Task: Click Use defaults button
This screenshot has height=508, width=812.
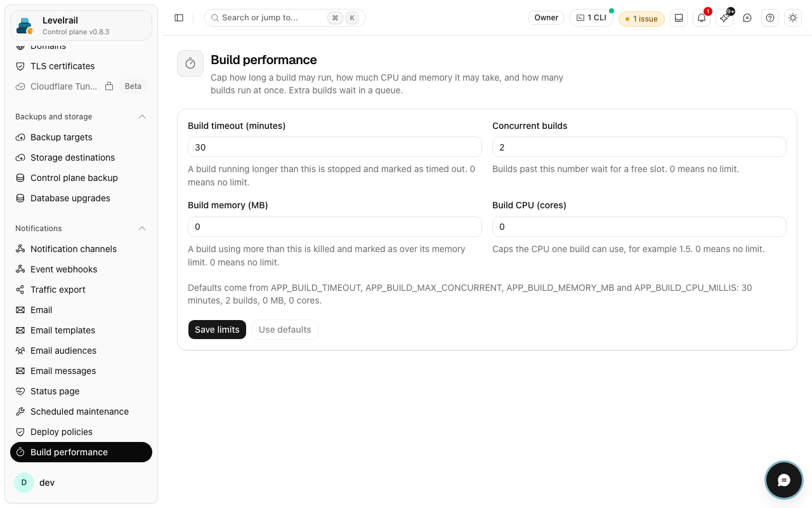Action: click(x=285, y=330)
